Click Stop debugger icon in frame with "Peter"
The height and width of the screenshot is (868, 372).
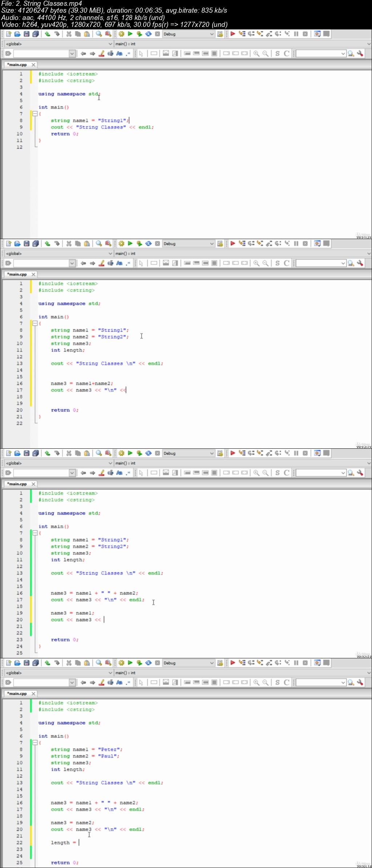[x=305, y=663]
